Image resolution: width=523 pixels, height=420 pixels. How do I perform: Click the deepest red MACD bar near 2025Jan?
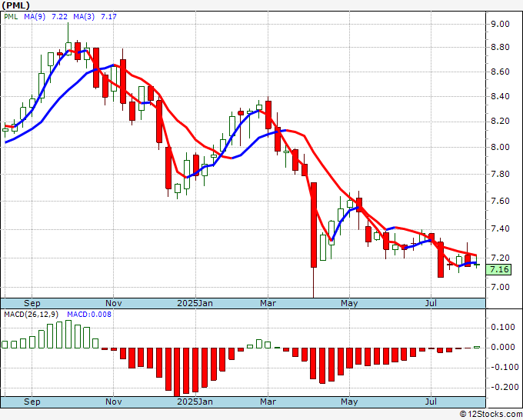pos(177,372)
